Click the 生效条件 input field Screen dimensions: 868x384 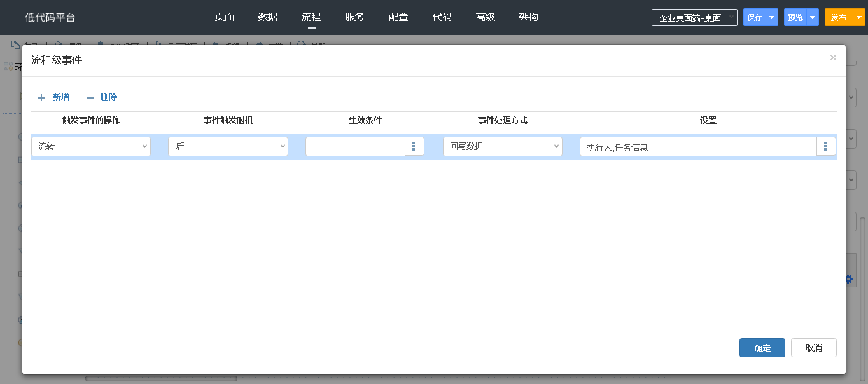pyautogui.click(x=355, y=146)
